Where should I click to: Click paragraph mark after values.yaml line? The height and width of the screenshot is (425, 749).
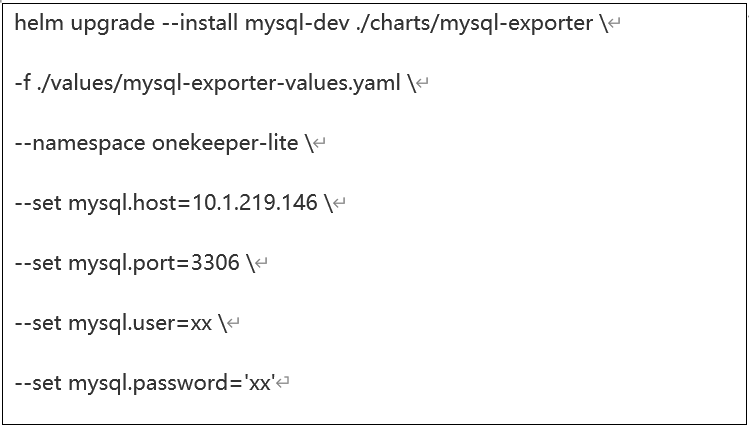click(423, 83)
